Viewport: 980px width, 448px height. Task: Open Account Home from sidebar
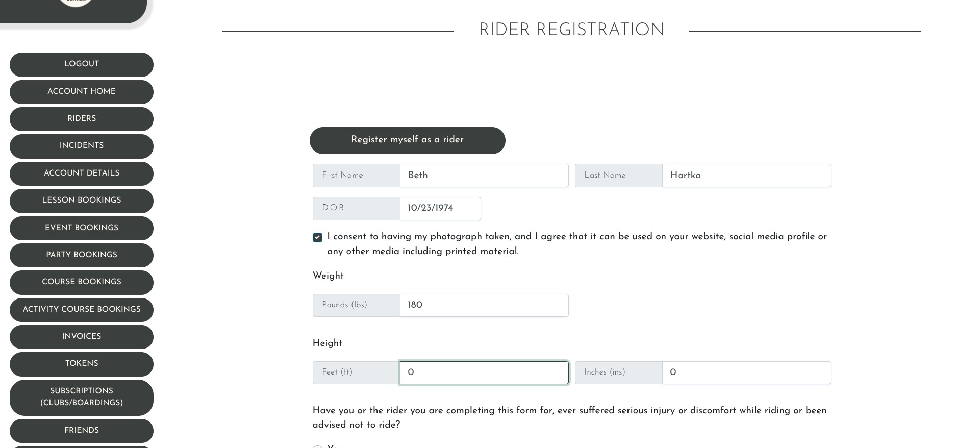(x=82, y=92)
